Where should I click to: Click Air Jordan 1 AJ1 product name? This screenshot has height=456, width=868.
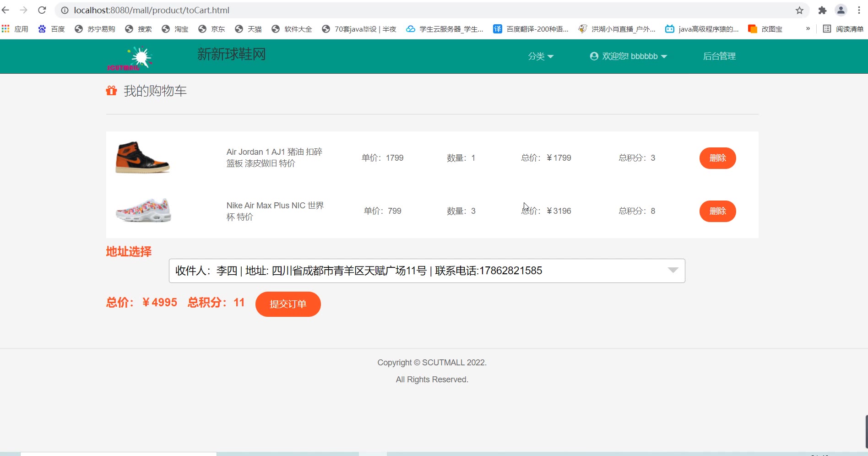(x=274, y=157)
